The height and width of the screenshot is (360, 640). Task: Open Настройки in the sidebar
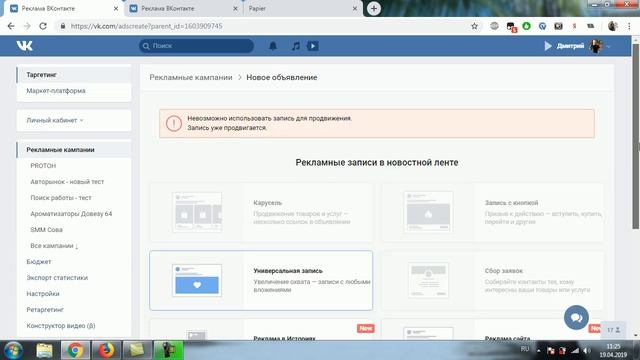[x=43, y=293]
